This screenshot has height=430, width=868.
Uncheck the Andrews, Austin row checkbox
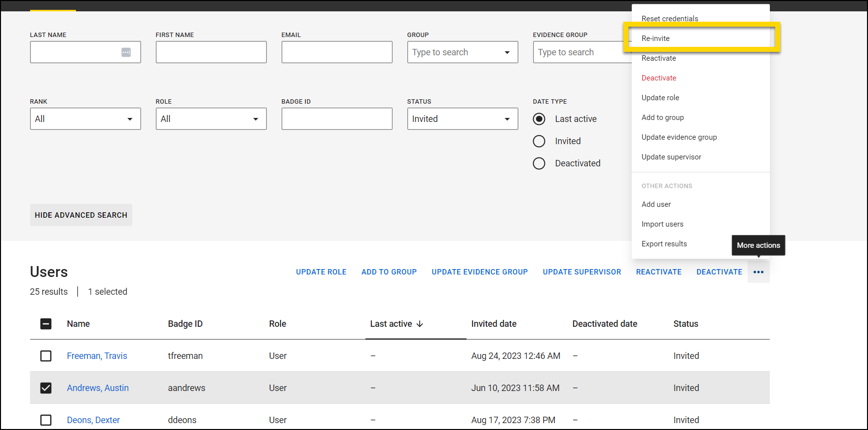click(x=46, y=388)
